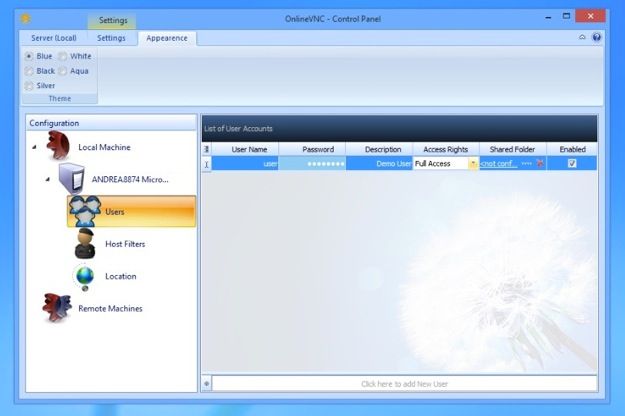The image size is (625, 416).
Task: Click the Remote Machines icon
Action: click(57, 307)
